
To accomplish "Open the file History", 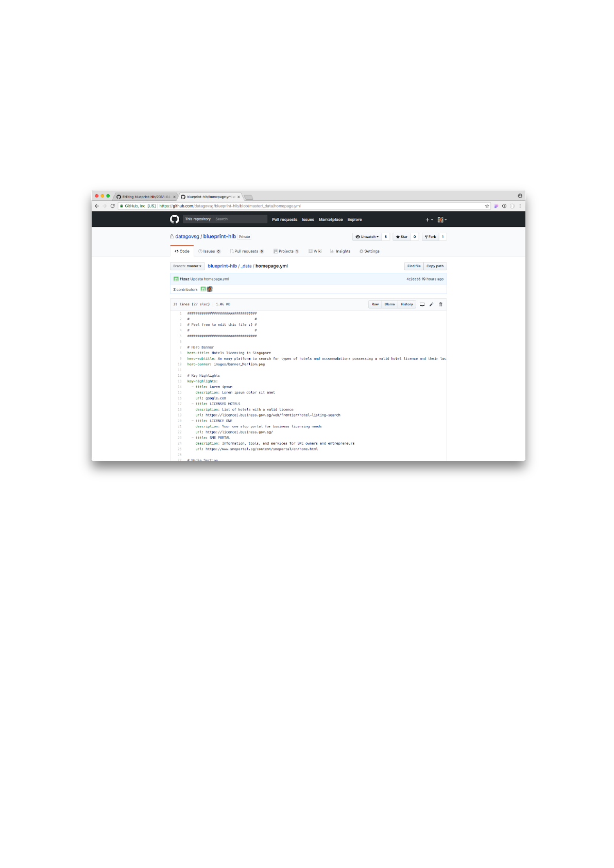I will click(407, 304).
